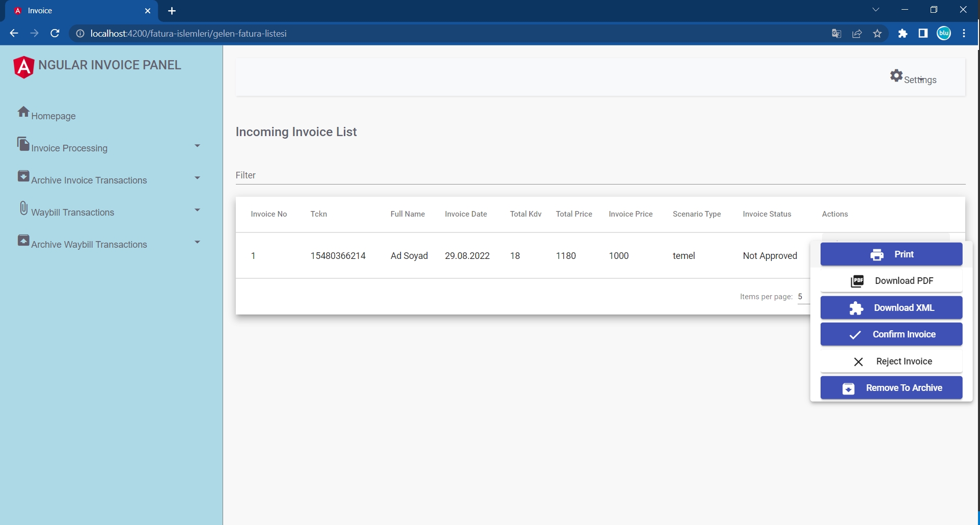
Task: Click the Settings label
Action: (920, 80)
